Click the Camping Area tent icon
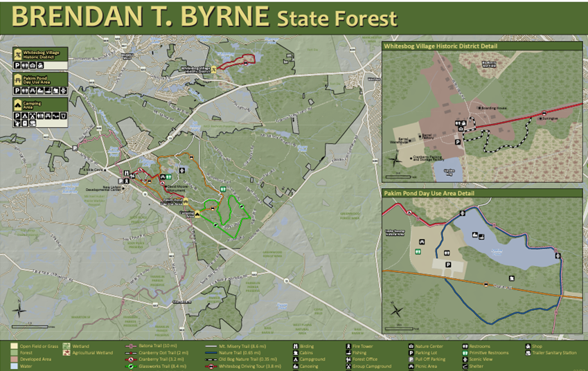588x371 pixels. [x=17, y=103]
